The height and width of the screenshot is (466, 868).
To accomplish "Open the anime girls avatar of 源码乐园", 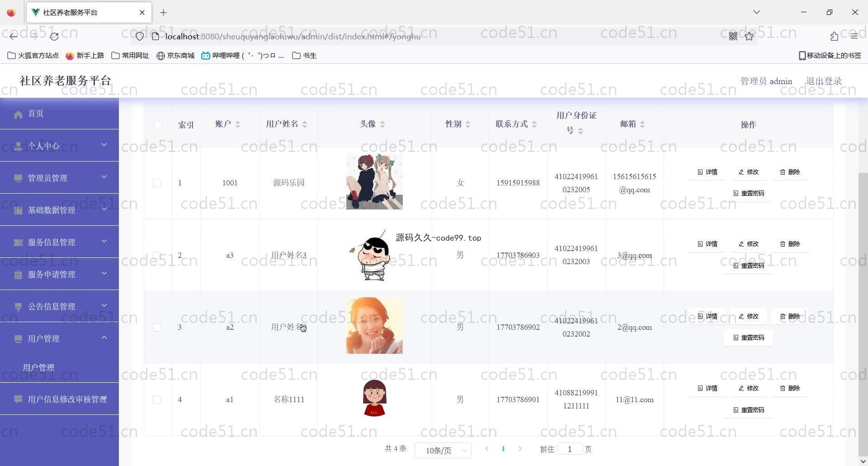I will [374, 181].
